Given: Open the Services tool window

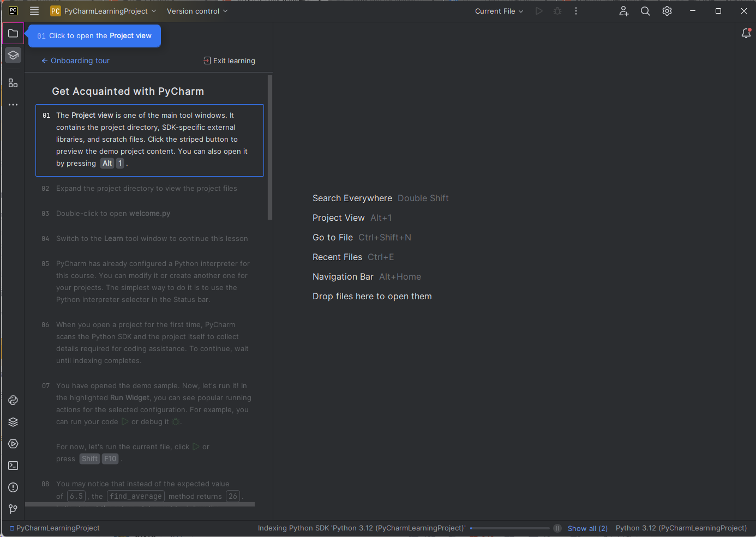Looking at the screenshot, I should coord(13,444).
